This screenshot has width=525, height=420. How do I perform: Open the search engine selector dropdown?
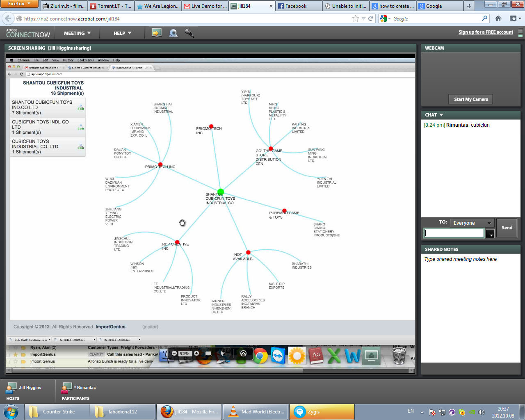[385, 18]
